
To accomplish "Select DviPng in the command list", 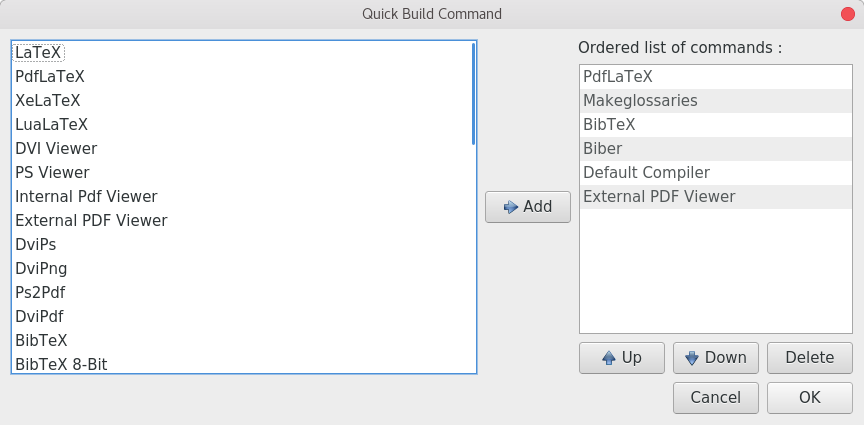I will pyautogui.click(x=243, y=269).
